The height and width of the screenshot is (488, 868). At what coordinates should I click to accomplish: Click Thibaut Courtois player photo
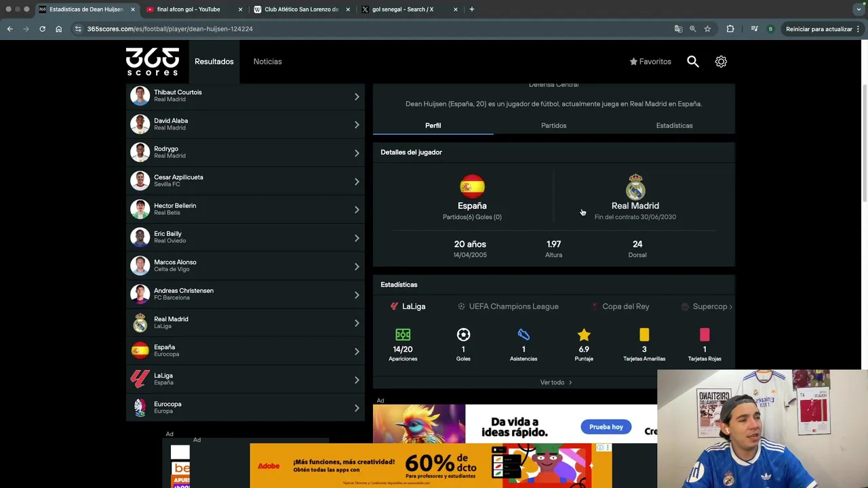click(140, 96)
